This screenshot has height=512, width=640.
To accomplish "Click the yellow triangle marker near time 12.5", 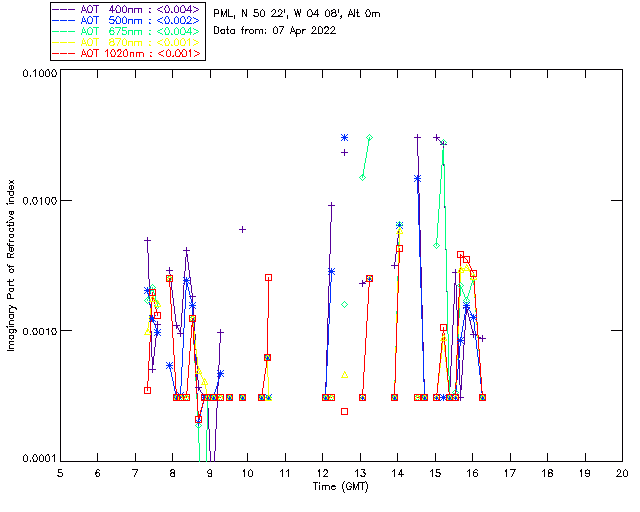I will [344, 374].
